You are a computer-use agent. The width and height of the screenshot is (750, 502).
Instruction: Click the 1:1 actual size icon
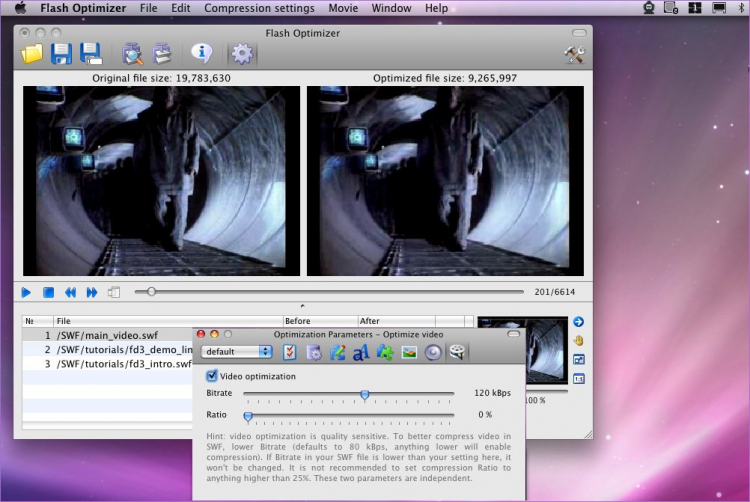click(x=578, y=378)
